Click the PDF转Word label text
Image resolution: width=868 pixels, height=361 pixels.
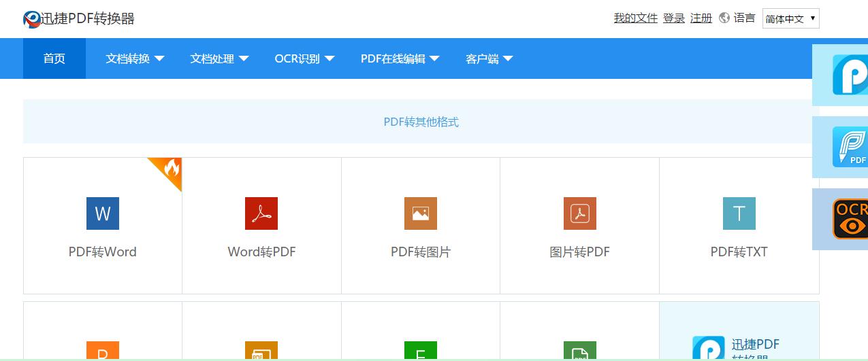point(103,252)
